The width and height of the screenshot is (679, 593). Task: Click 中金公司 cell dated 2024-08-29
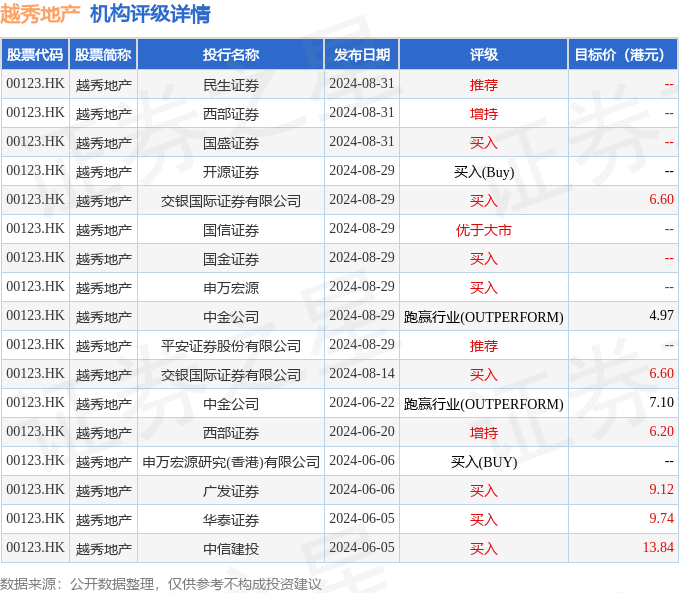231,317
